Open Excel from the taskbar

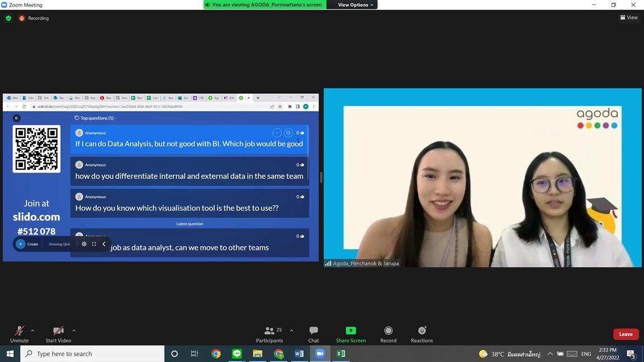(340, 354)
